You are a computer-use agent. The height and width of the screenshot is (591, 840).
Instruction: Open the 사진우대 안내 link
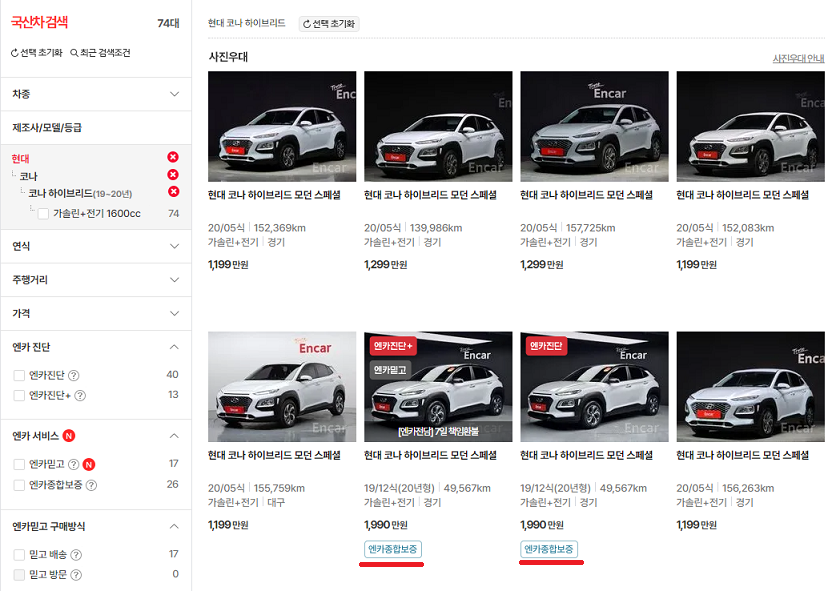tap(798, 58)
